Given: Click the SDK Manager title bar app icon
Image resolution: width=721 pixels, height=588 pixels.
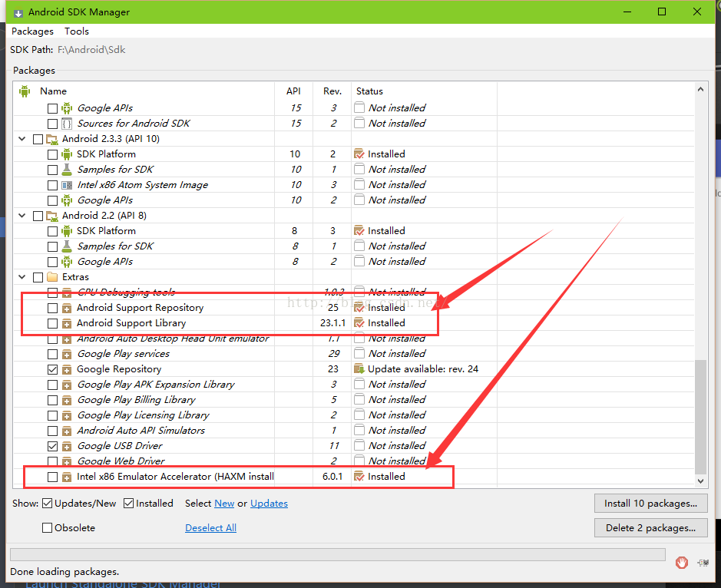Looking at the screenshot, I should point(18,12).
